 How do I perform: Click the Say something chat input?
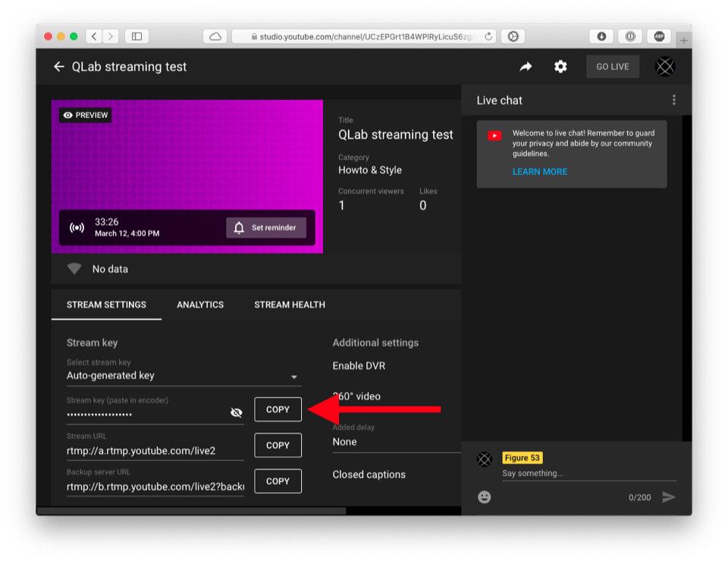point(588,474)
